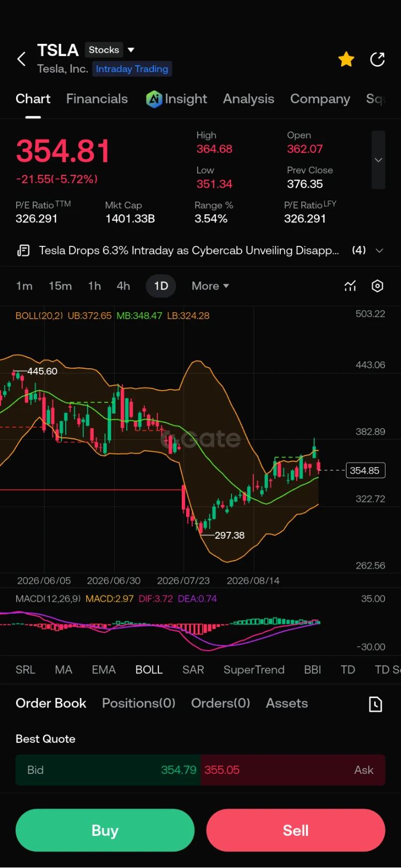Go back using the left arrow

coord(21,59)
